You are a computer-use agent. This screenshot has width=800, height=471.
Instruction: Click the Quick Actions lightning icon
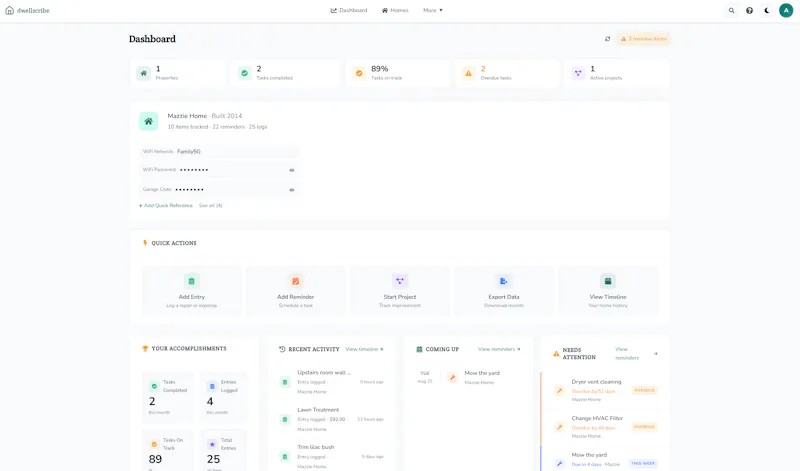tap(145, 243)
